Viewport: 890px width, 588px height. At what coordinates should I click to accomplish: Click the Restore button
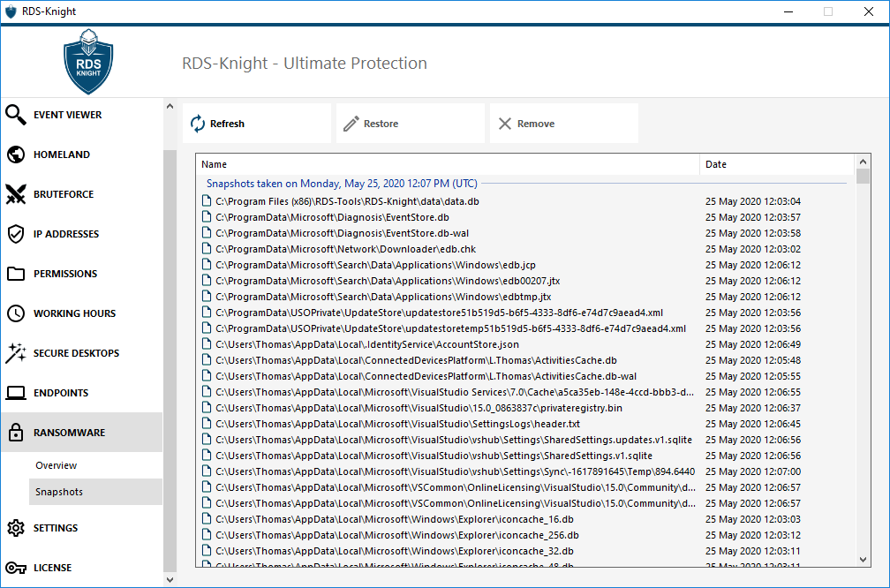point(410,124)
